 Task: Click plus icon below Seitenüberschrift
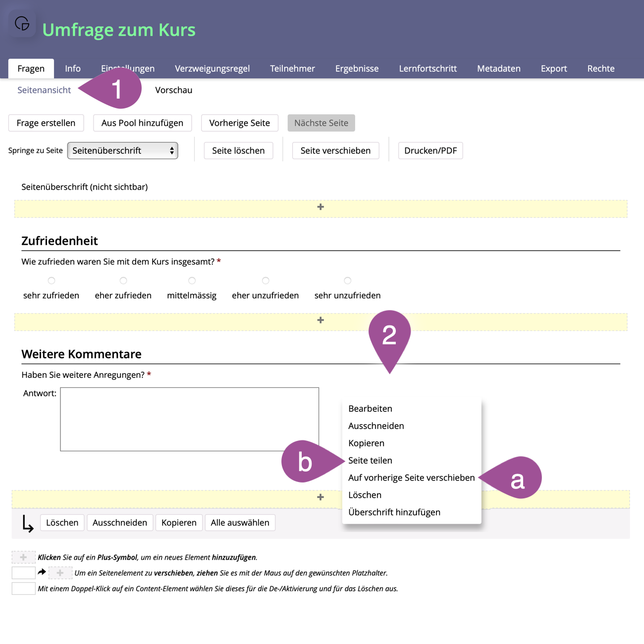(x=321, y=207)
